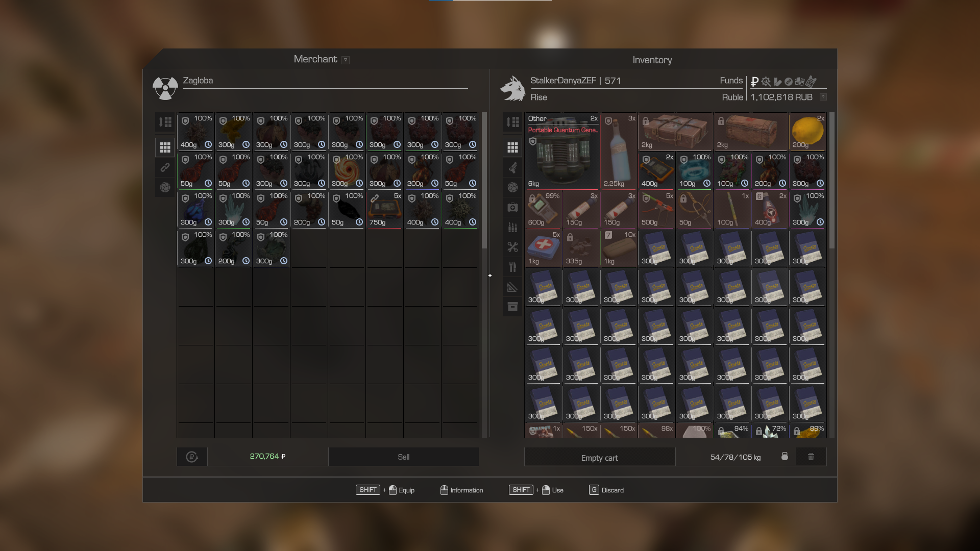Select the blue ring artifact in inventory
Viewport: 980px width, 551px height.
click(x=694, y=170)
